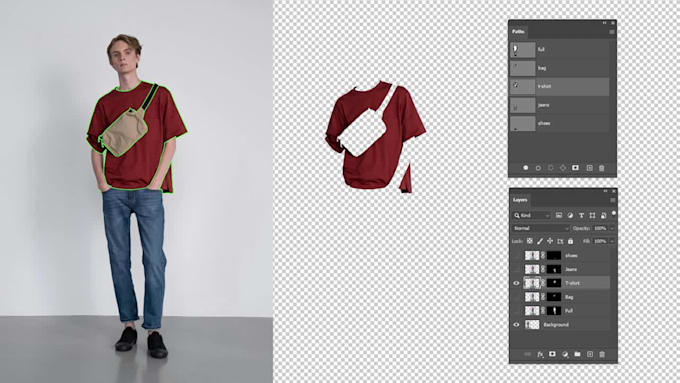
Task: Toggle mask link on Jeans layer
Action: point(543,269)
